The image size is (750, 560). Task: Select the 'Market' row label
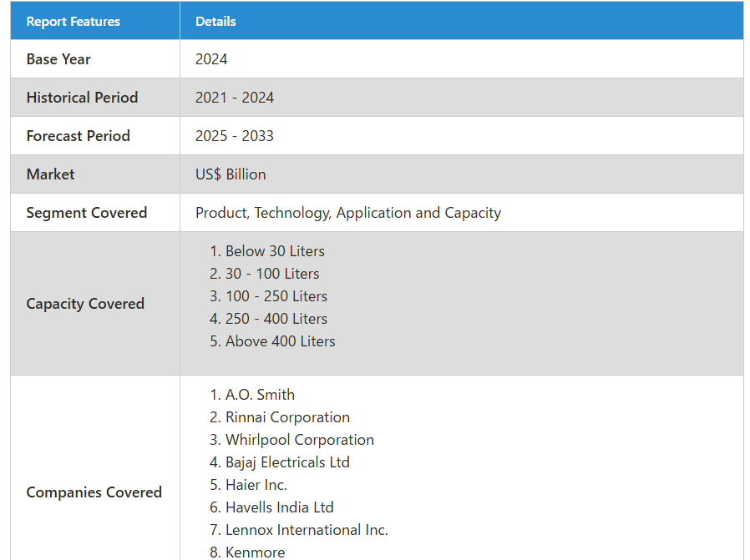coord(51,174)
